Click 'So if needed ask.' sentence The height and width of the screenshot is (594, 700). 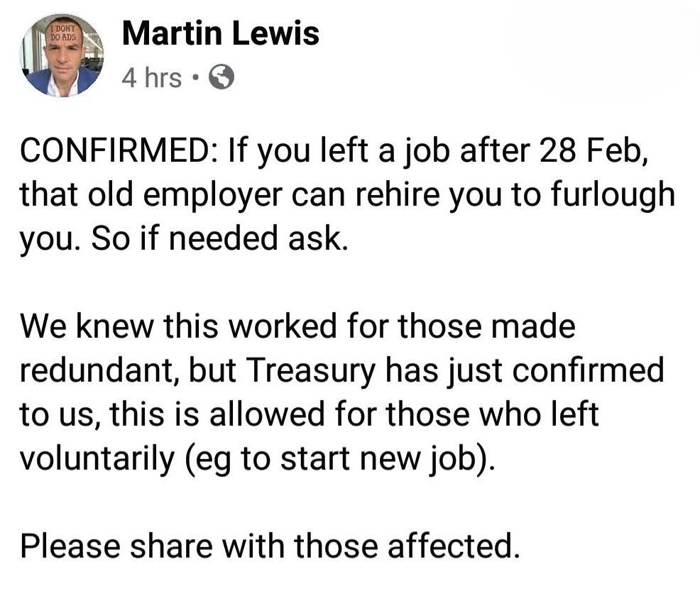tap(219, 238)
